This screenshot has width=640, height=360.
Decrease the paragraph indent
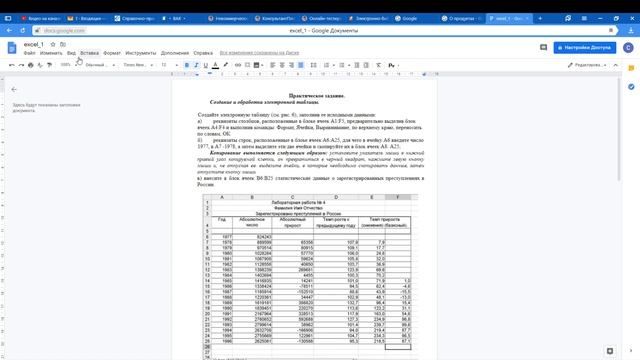click(357, 65)
